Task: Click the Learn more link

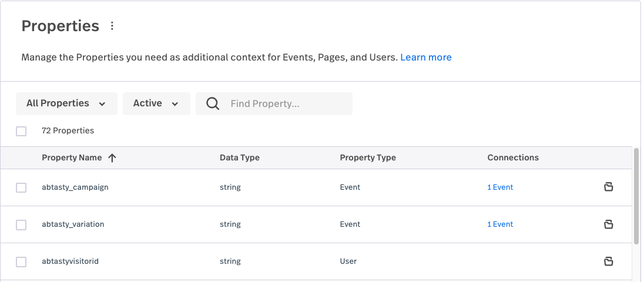Action: (426, 58)
